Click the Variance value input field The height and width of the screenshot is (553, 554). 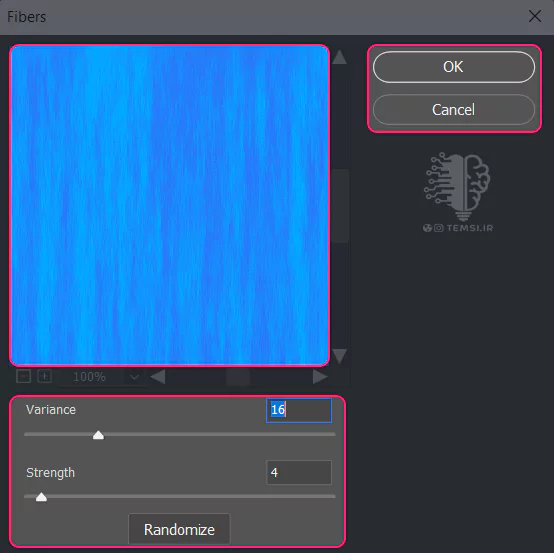point(299,410)
